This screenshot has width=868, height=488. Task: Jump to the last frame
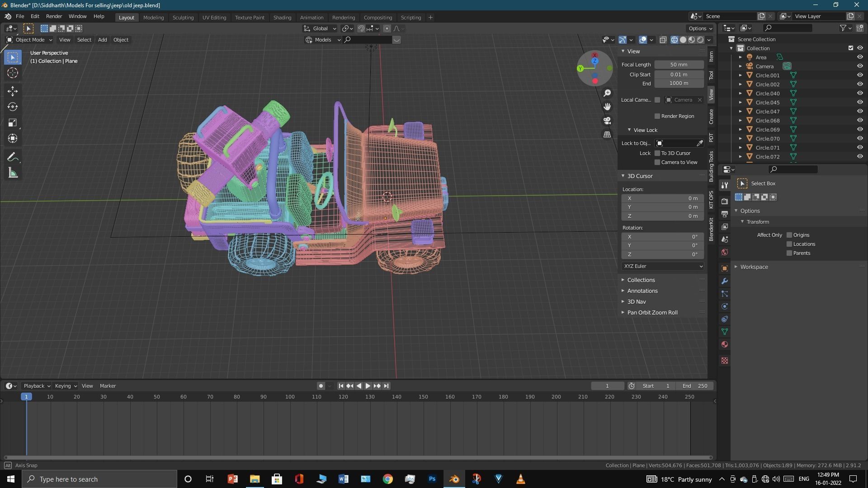pyautogui.click(x=386, y=386)
